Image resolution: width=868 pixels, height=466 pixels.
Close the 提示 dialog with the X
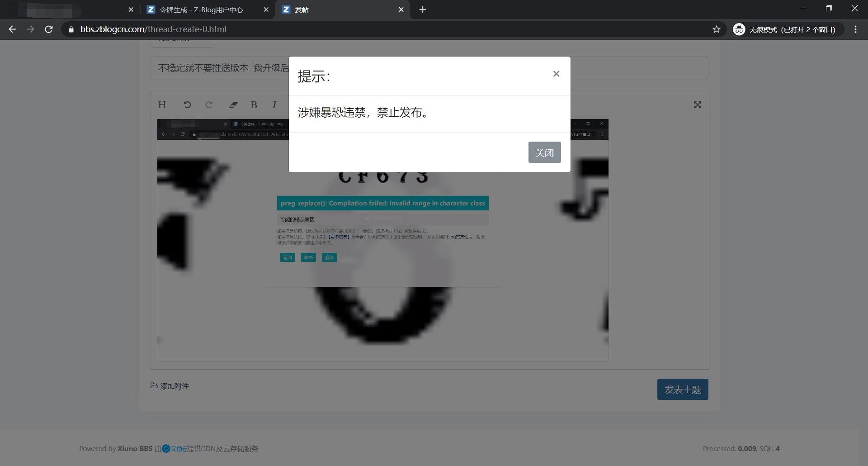(556, 74)
